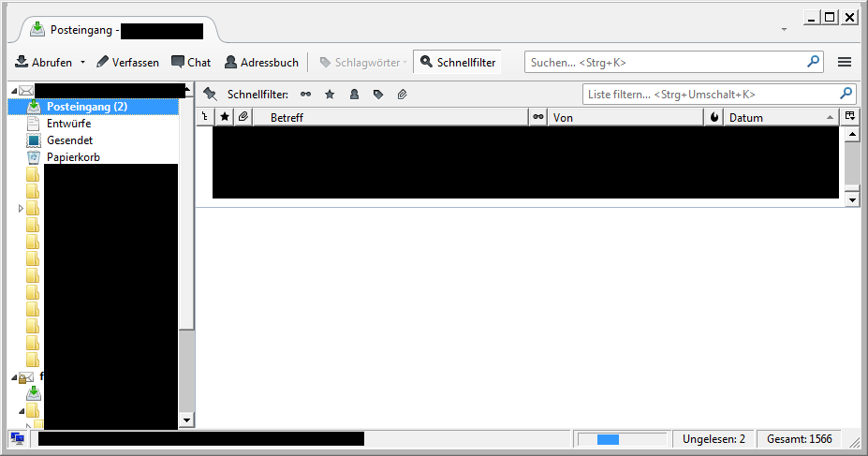Click the Abrufen get-mail button
This screenshot has height=456, width=868.
click(x=43, y=63)
